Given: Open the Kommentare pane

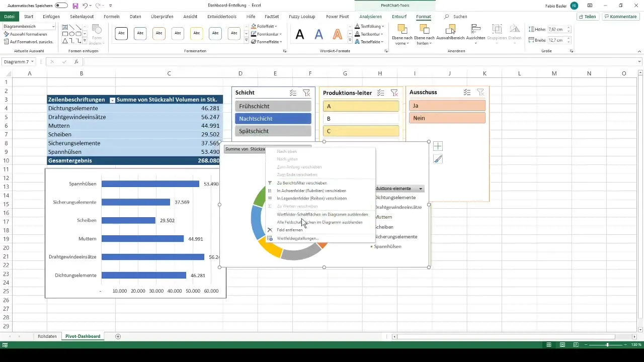Looking at the screenshot, I should click(620, 17).
